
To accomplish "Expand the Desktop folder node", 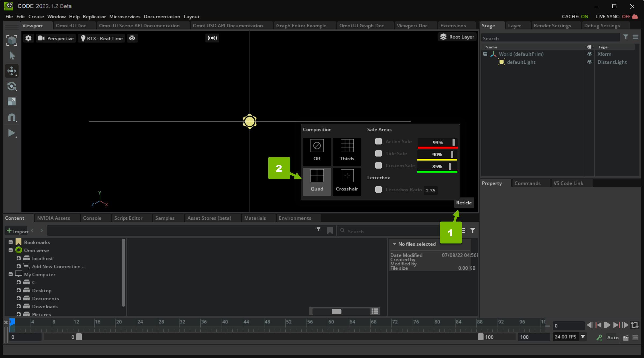I will point(18,290).
